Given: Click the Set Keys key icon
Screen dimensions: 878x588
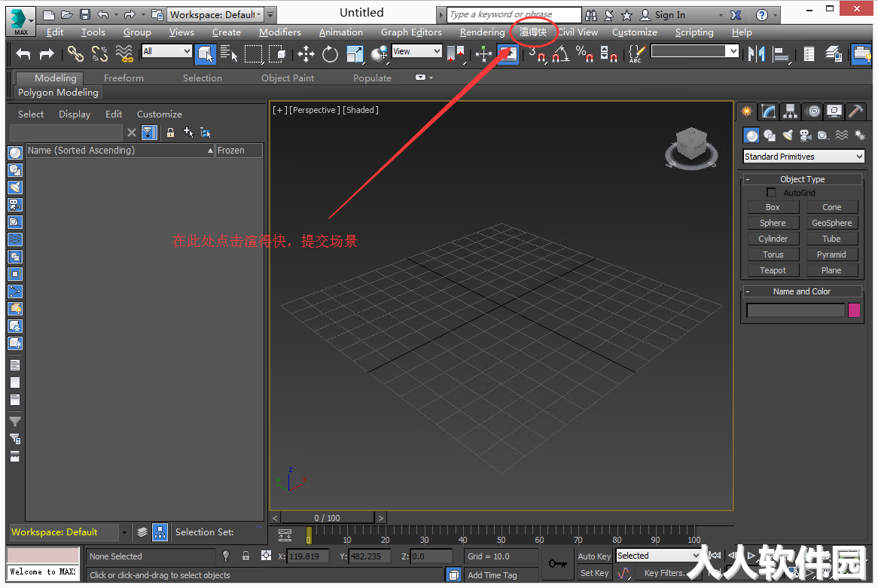Looking at the screenshot, I should point(558,563).
